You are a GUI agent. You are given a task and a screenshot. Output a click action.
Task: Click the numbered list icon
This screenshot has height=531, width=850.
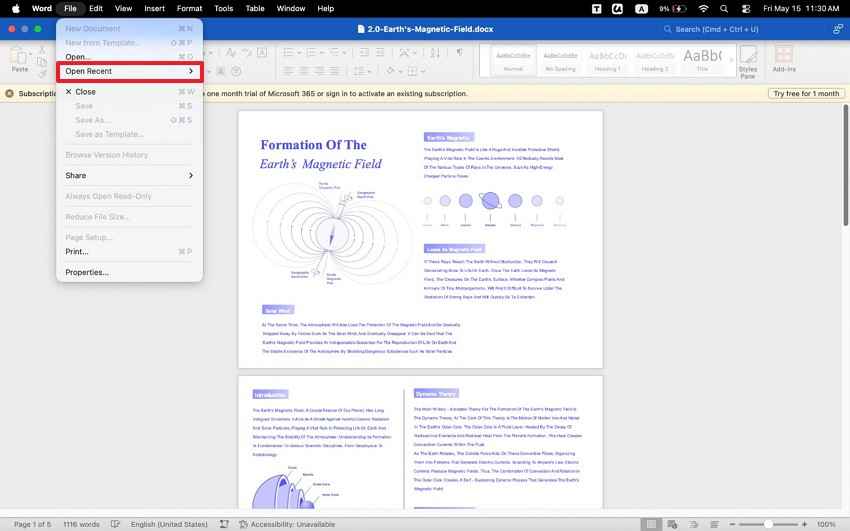[x=311, y=53]
